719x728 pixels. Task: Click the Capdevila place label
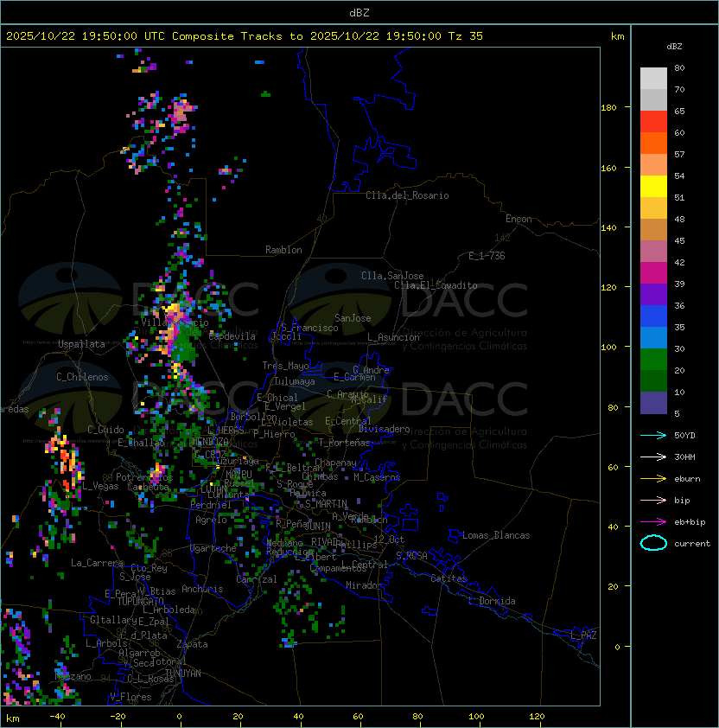point(232,336)
